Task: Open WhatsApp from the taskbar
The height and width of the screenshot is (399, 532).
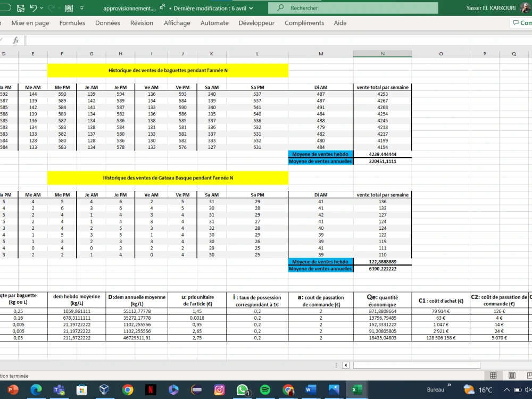Action: point(242,390)
